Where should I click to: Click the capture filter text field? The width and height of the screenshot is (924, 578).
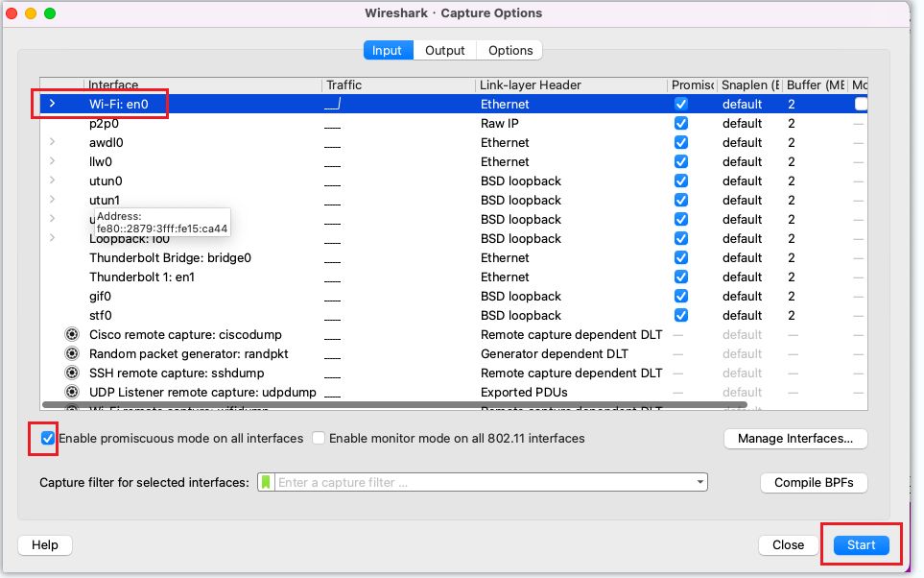(x=480, y=482)
